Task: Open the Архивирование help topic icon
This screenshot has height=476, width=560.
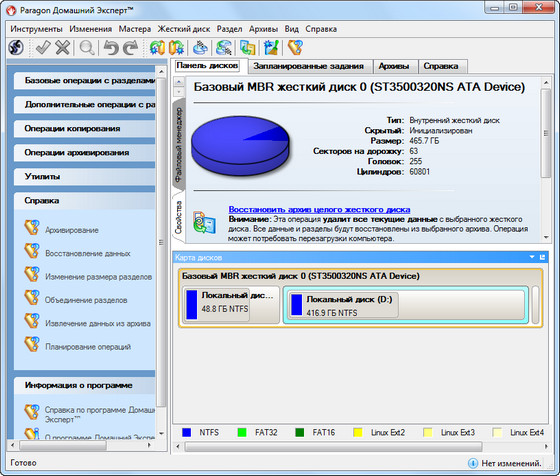Action: [32, 227]
